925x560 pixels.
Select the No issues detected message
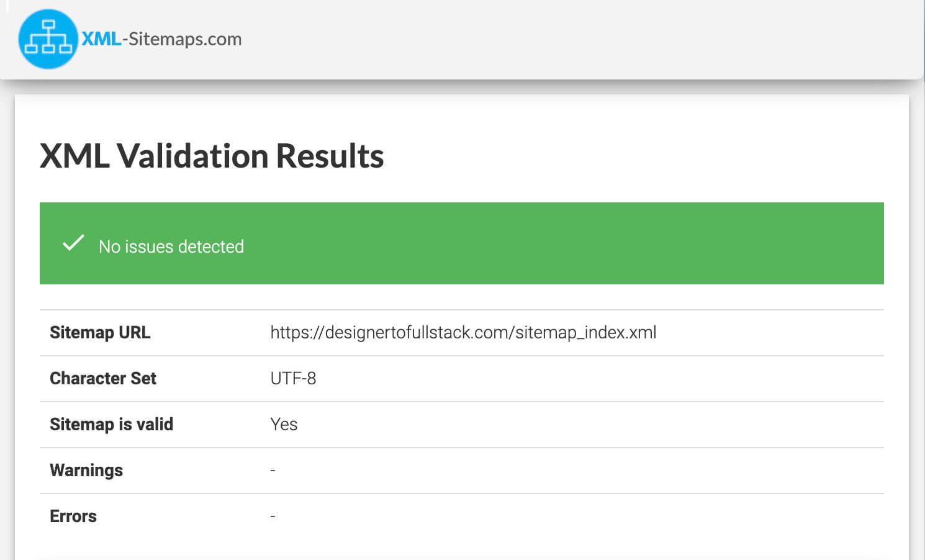171,246
